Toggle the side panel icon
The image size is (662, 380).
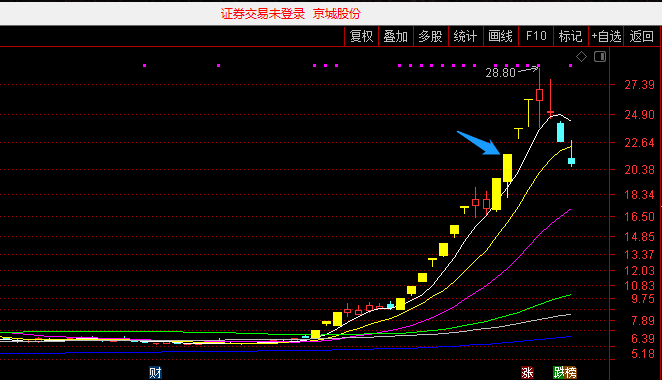coord(600,57)
